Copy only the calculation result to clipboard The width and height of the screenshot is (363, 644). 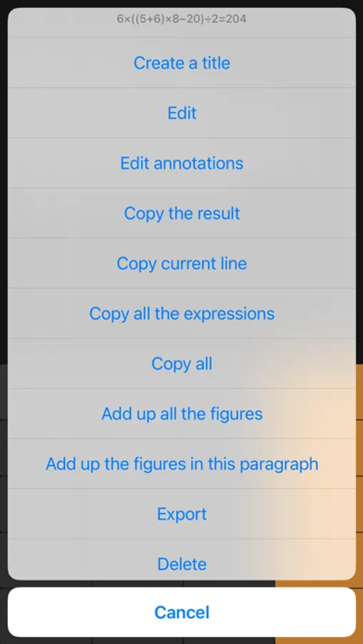tap(182, 213)
